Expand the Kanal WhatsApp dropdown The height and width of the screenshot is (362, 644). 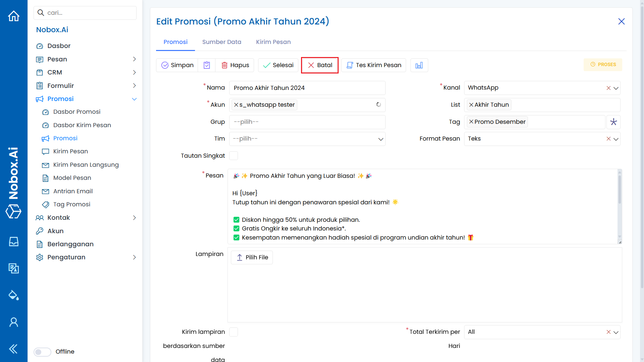tap(616, 88)
